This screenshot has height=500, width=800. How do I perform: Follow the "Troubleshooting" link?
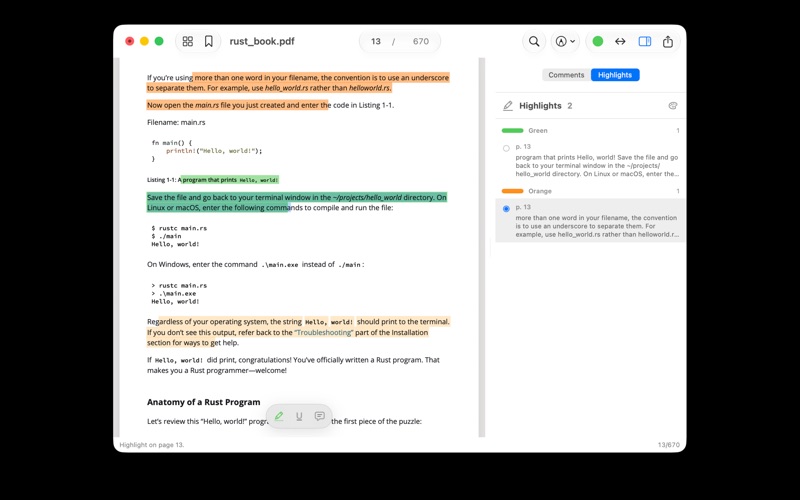coord(324,332)
